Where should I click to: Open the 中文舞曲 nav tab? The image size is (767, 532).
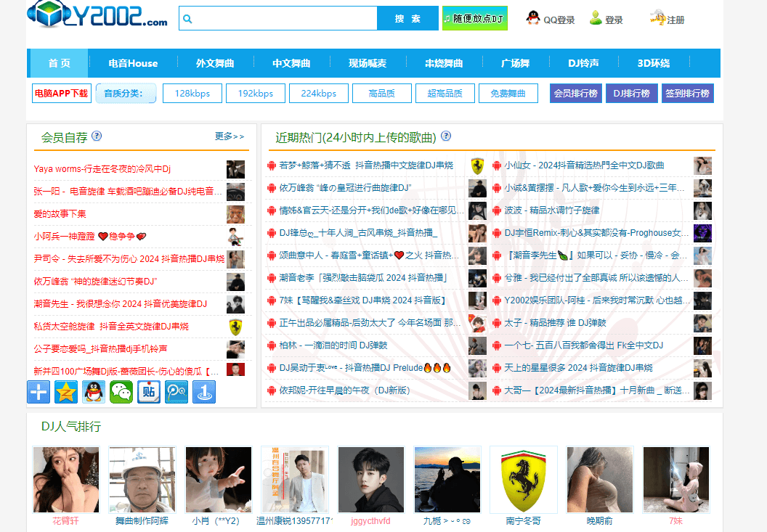291,63
